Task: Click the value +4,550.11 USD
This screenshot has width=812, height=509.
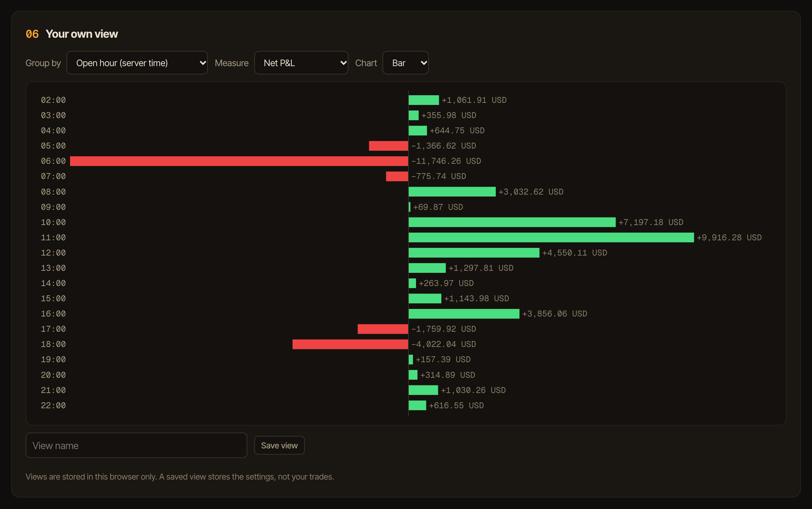Action: click(575, 253)
